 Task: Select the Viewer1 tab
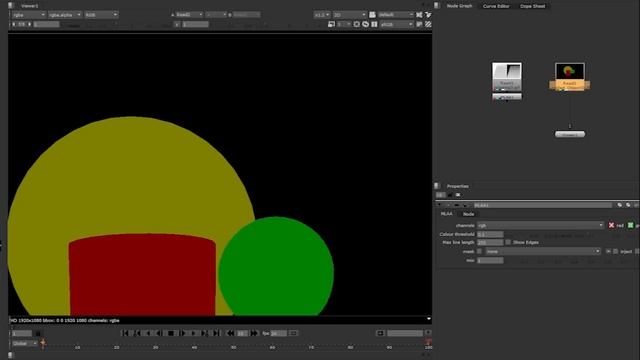29,6
